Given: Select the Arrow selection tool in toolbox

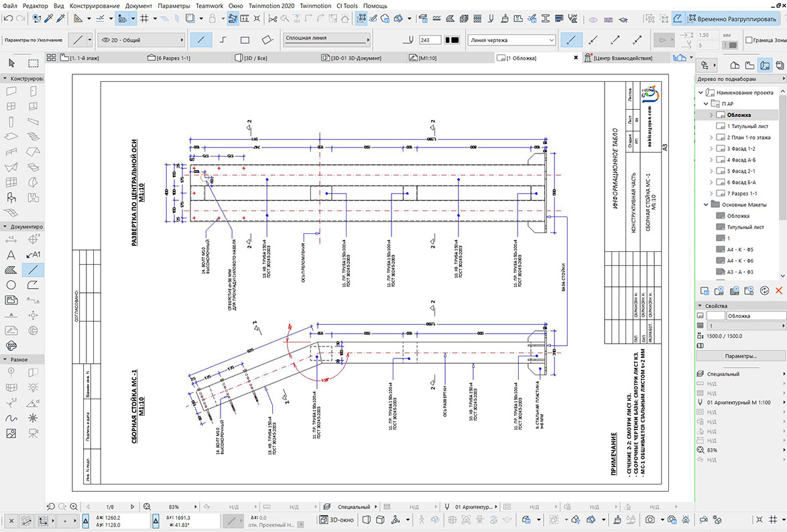Looking at the screenshot, I should (x=11, y=63).
